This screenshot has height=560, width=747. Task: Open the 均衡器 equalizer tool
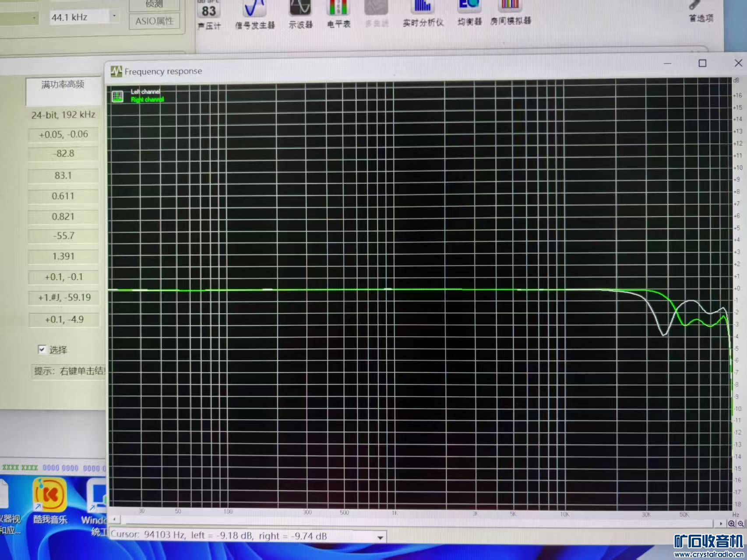[x=469, y=12]
